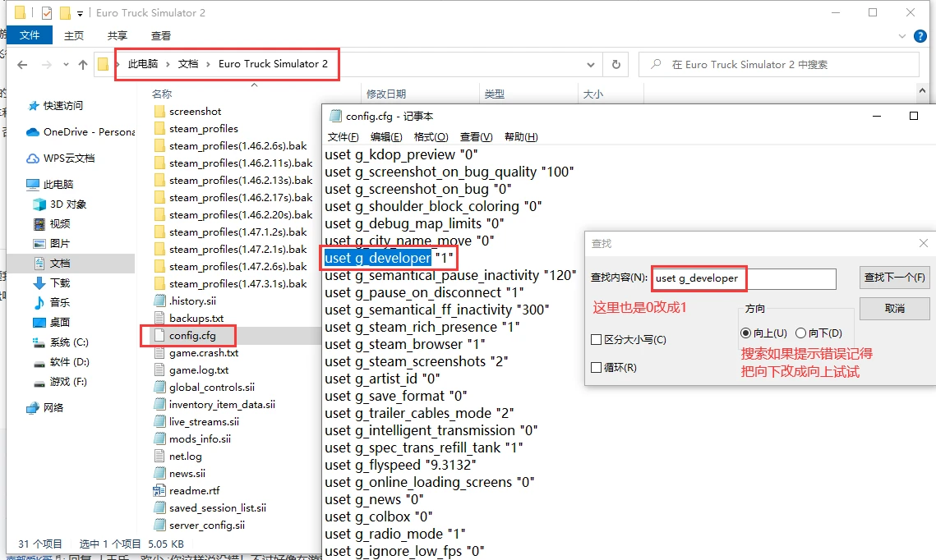Click the screenshot folder icon

pos(159,112)
